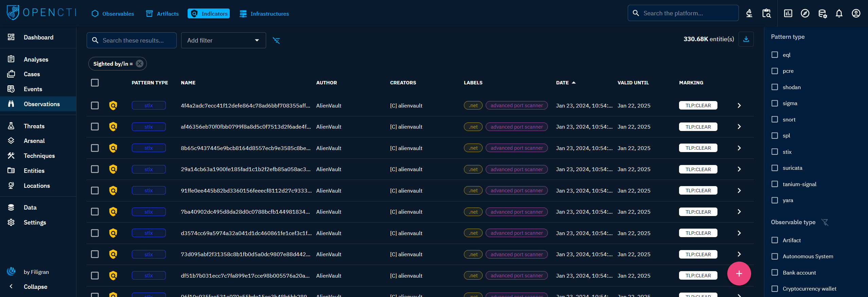Expand the first indicator row using its chevron
This screenshot has height=297, width=868.
739,105
